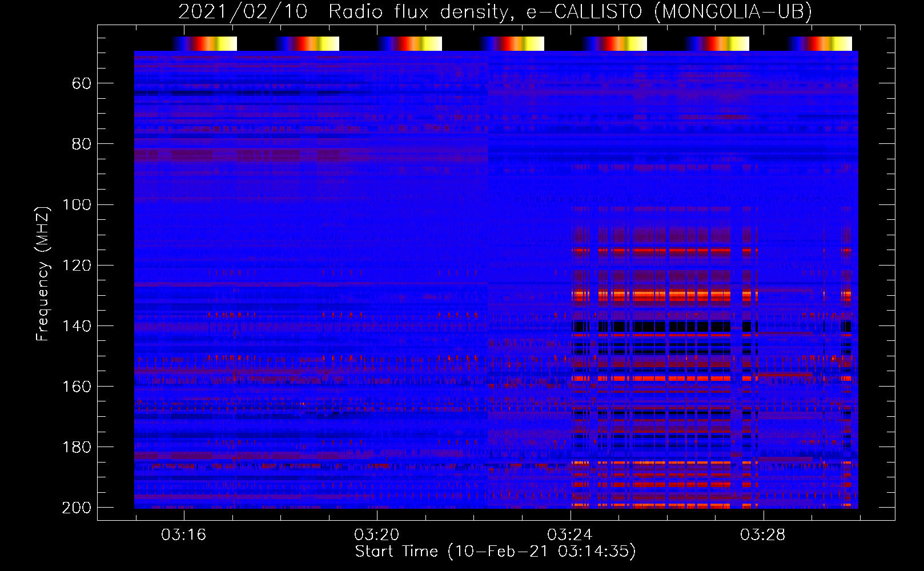
Task: Select the 200 frequency tick label
Action: coord(77,508)
